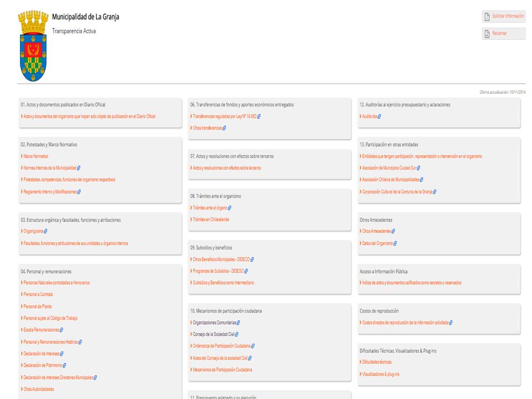Click external link icon beside Otras transferencias
This screenshot has height=399, width=532.
click(224, 128)
